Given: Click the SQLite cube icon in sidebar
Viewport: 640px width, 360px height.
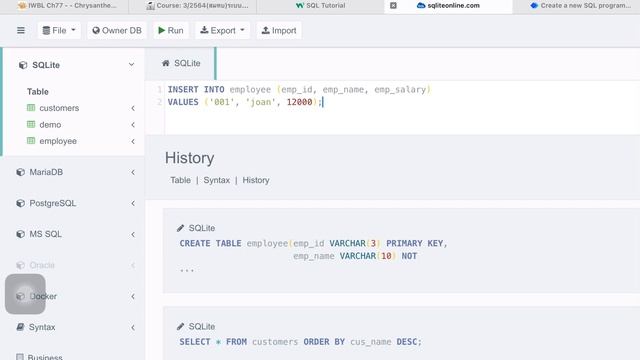Looking at the screenshot, I should click(23, 65).
